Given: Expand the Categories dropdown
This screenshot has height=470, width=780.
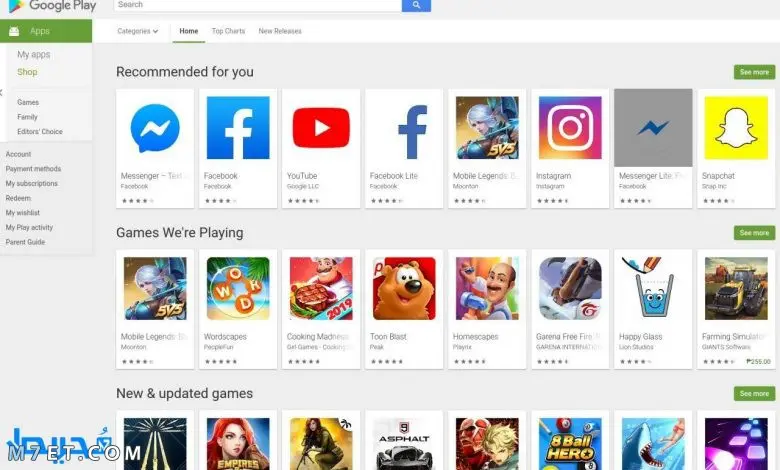Looking at the screenshot, I should [x=138, y=31].
